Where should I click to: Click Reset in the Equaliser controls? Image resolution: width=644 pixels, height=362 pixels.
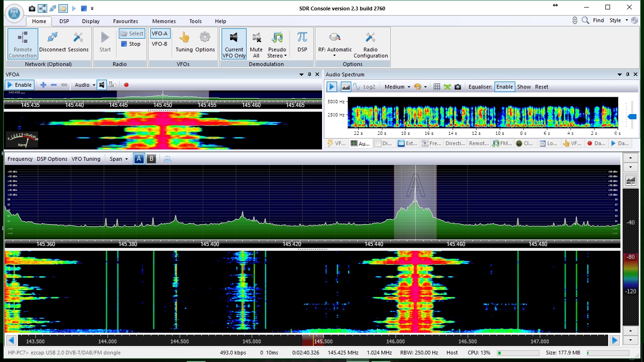click(541, 87)
